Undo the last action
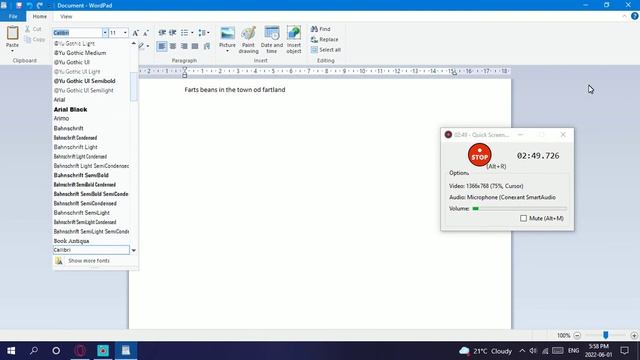Screen dimensions: 640x360 pos(29,5)
